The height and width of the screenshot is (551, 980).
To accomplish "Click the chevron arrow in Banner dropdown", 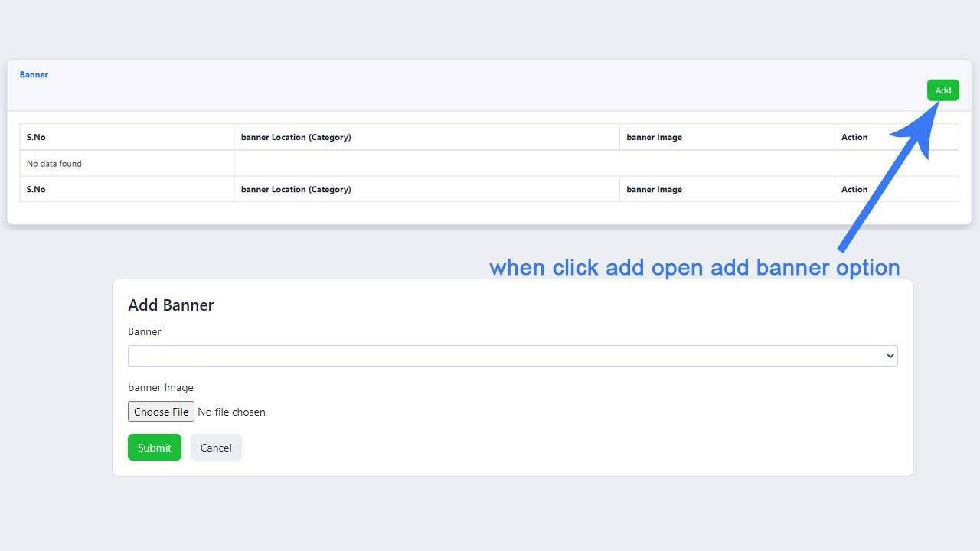I will 890,356.
